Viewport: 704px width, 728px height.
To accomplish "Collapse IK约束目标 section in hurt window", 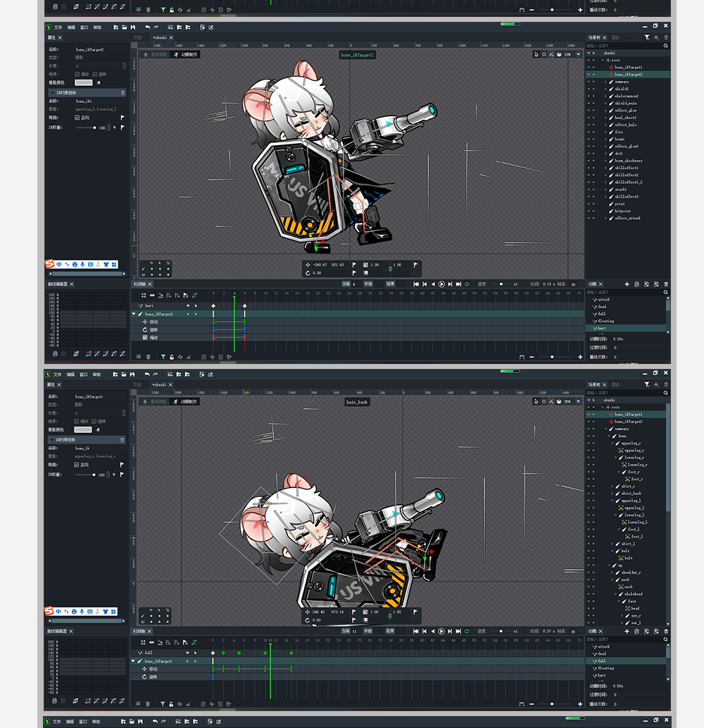I will 53,93.
